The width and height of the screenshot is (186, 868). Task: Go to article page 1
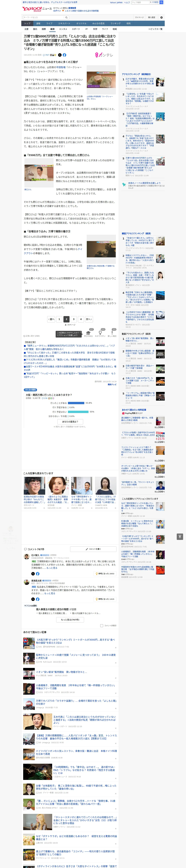[59, 319]
